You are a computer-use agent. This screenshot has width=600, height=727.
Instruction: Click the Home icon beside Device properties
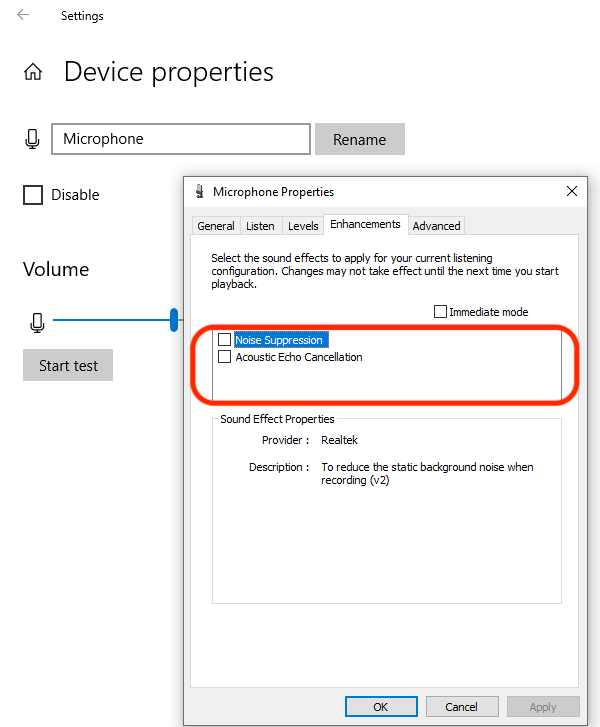[x=33, y=72]
